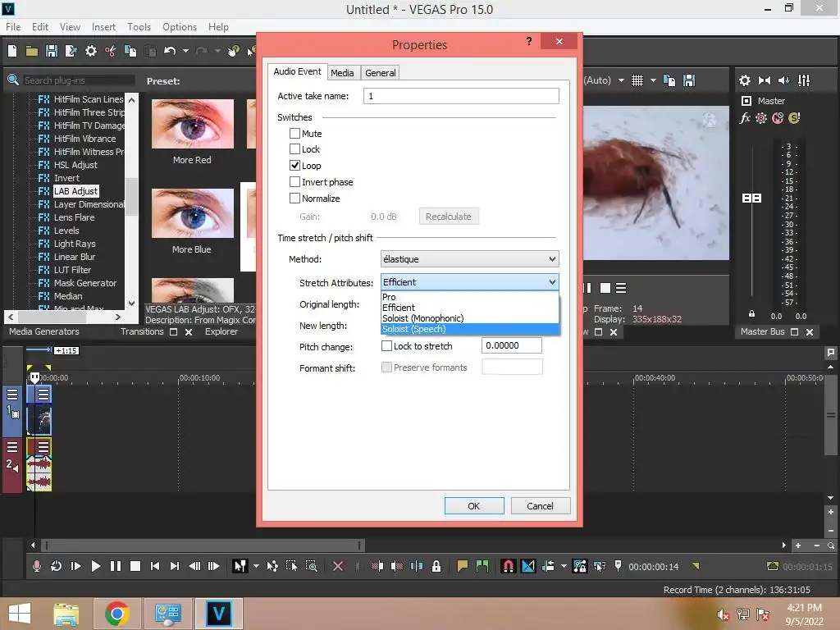This screenshot has height=630, width=840.
Task: Check the Lock switch checkbox
Action: [294, 149]
